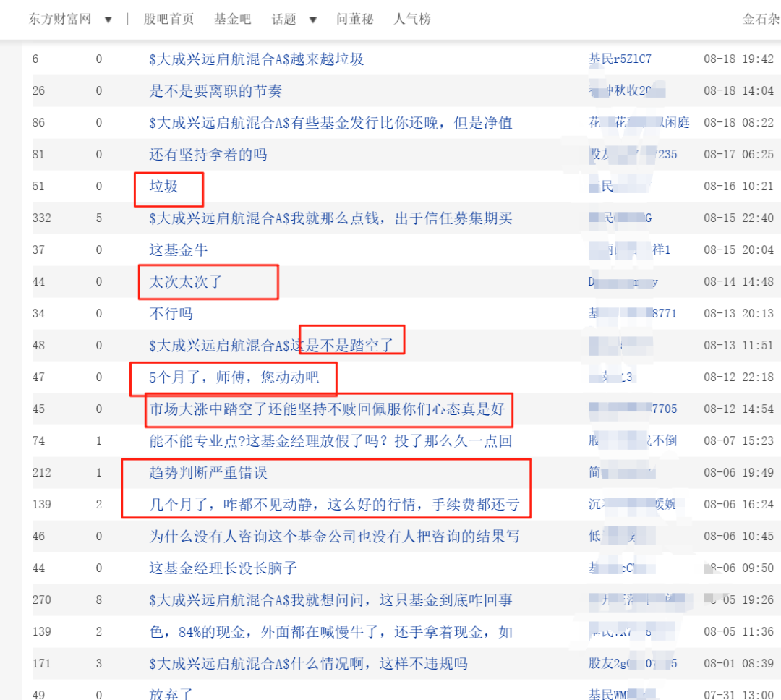Open the 人气榜 nav item
Image resolution: width=781 pixels, height=700 pixels.
pos(412,19)
